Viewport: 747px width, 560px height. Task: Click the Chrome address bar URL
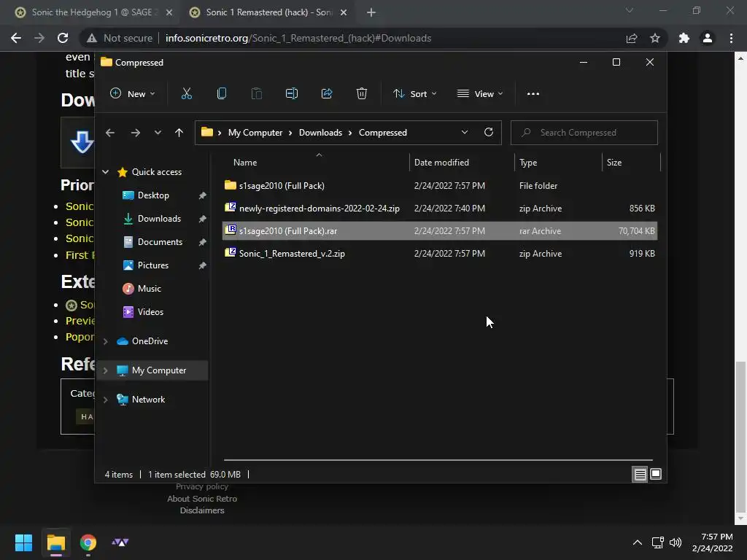pyautogui.click(x=298, y=38)
